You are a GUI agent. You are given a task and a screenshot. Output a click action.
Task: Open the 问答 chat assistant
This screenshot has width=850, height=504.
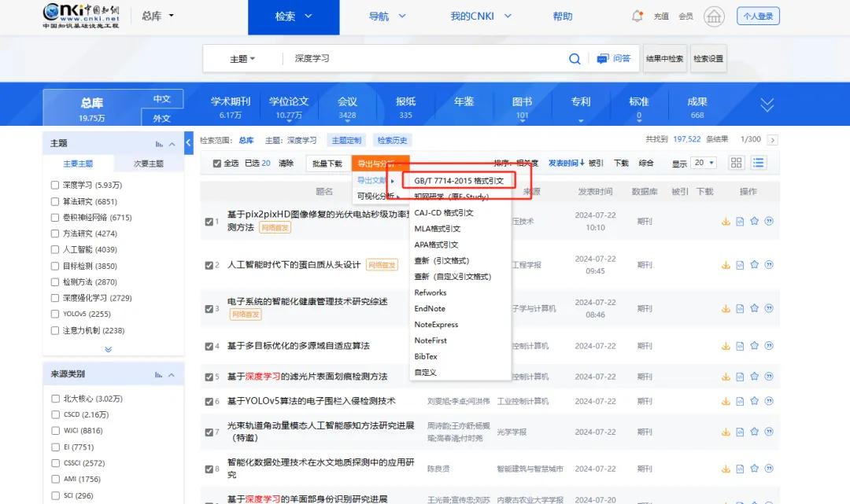tap(614, 58)
